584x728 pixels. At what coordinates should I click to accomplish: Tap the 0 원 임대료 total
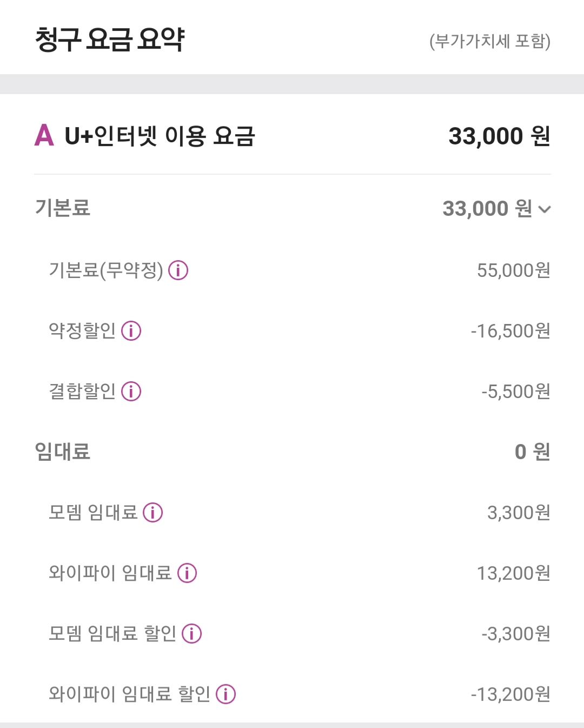pos(532,452)
